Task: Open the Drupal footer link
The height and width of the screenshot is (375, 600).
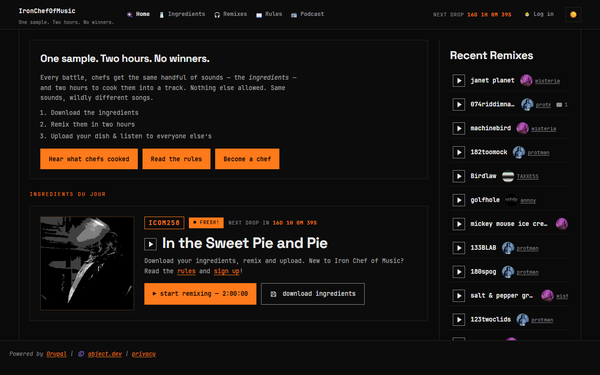Action: 57,354
